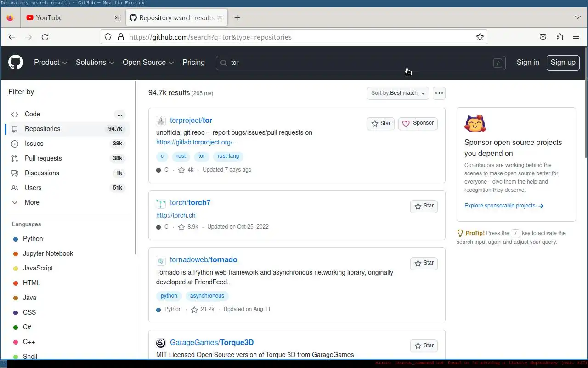
Task: Open the Firefox View pinned icon
Action: [10, 18]
